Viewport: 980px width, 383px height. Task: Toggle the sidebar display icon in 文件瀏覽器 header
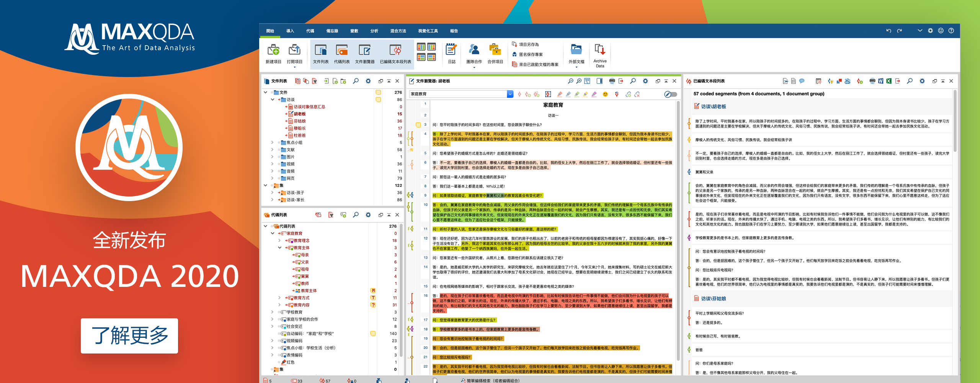click(x=599, y=81)
